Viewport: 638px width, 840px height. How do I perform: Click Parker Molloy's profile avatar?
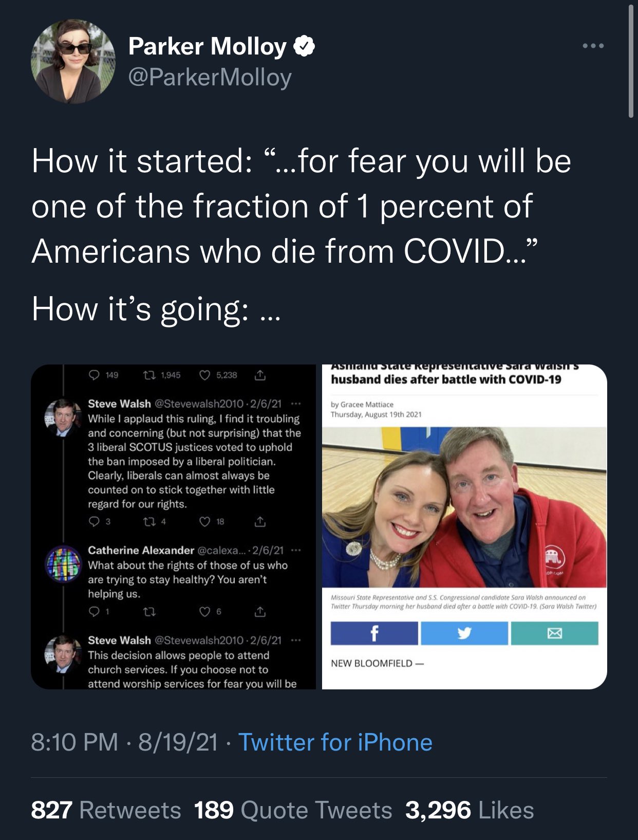click(73, 61)
